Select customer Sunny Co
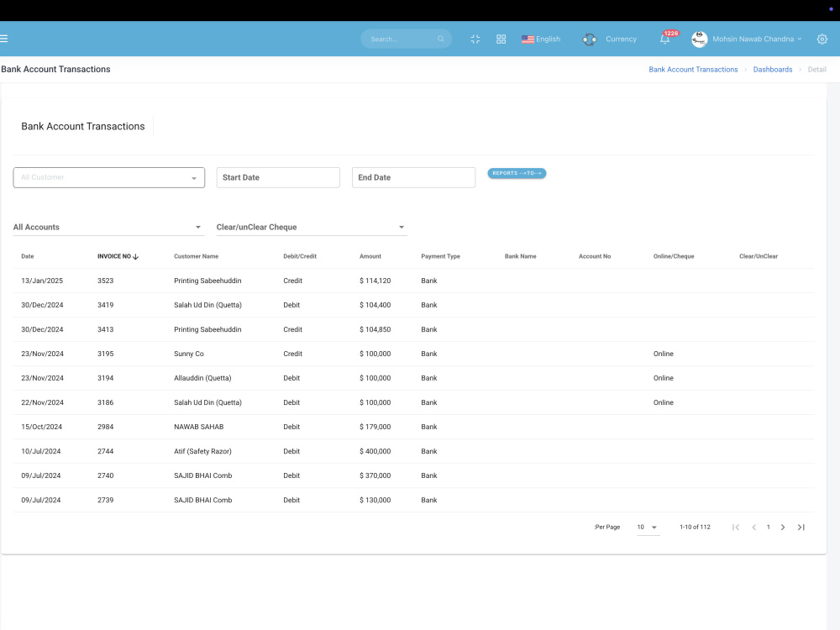Screen dimensions: 840x630 (x=188, y=354)
